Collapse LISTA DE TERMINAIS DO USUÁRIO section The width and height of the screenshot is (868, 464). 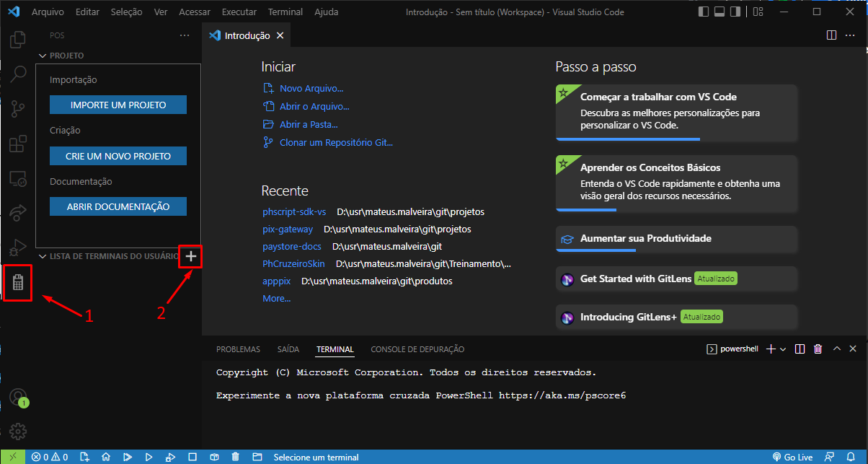42,255
